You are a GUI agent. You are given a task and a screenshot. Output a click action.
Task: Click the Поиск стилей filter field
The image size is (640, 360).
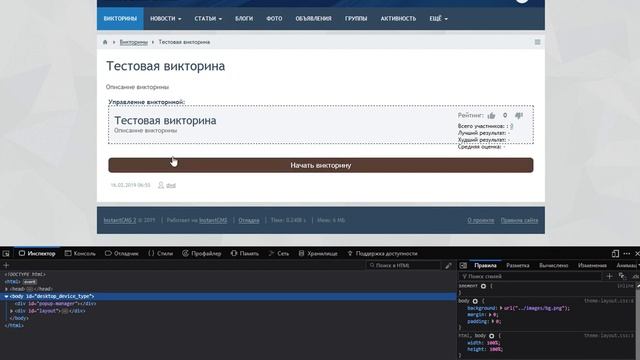(531, 276)
